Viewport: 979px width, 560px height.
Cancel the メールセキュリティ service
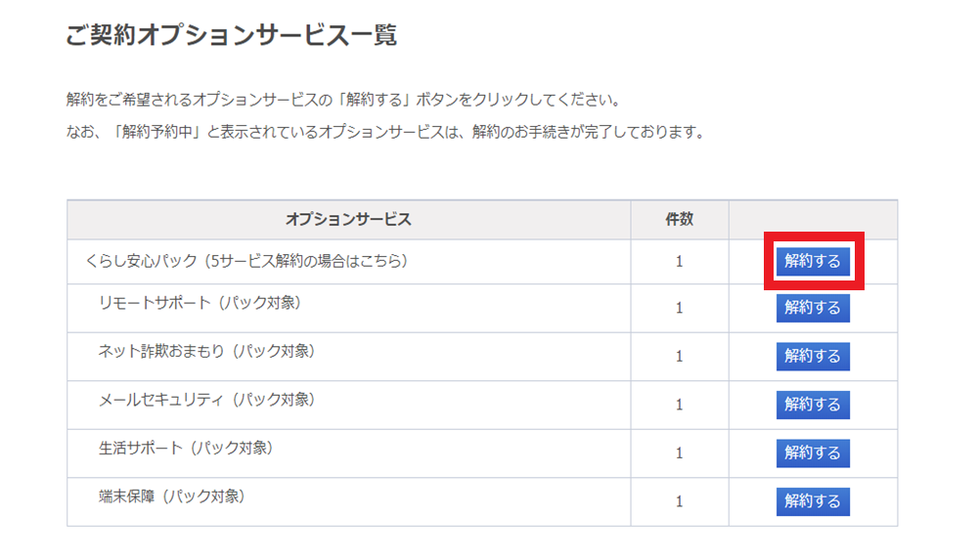(813, 405)
